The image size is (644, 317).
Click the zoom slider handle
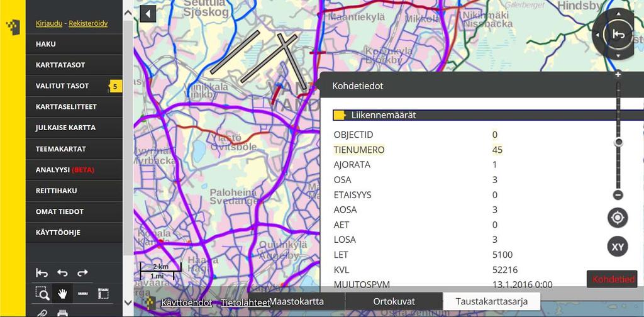click(x=618, y=142)
